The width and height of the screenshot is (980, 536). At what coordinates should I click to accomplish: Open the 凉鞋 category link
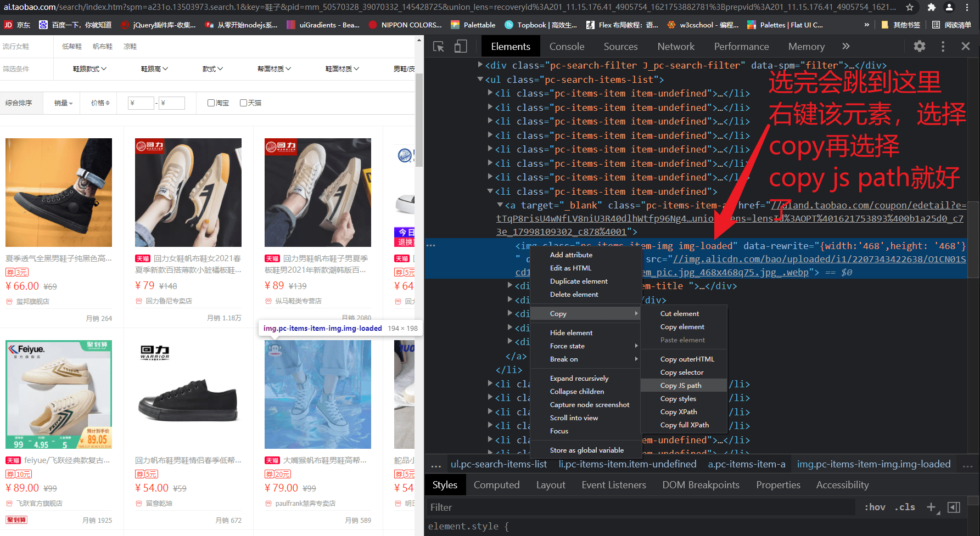[130, 47]
